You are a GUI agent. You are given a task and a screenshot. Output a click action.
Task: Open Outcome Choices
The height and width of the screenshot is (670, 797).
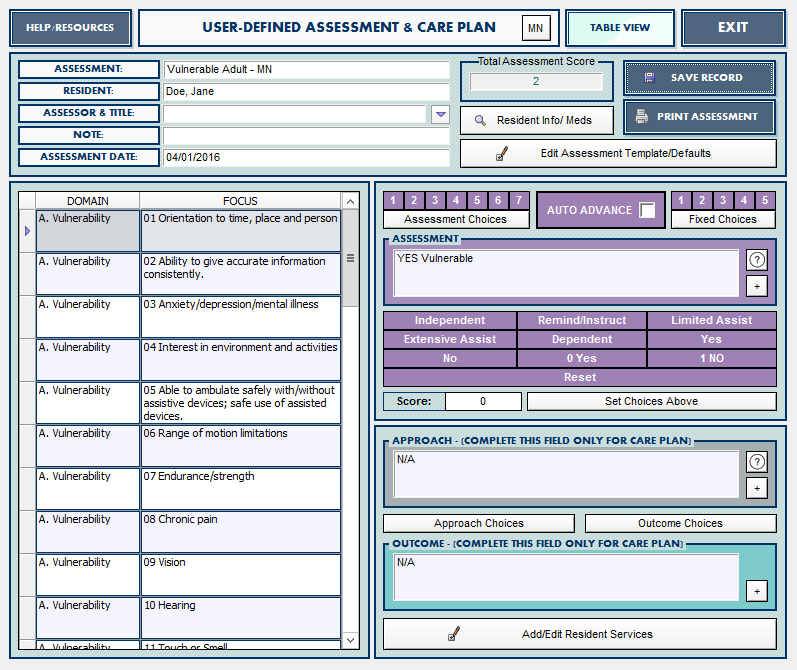coord(681,523)
